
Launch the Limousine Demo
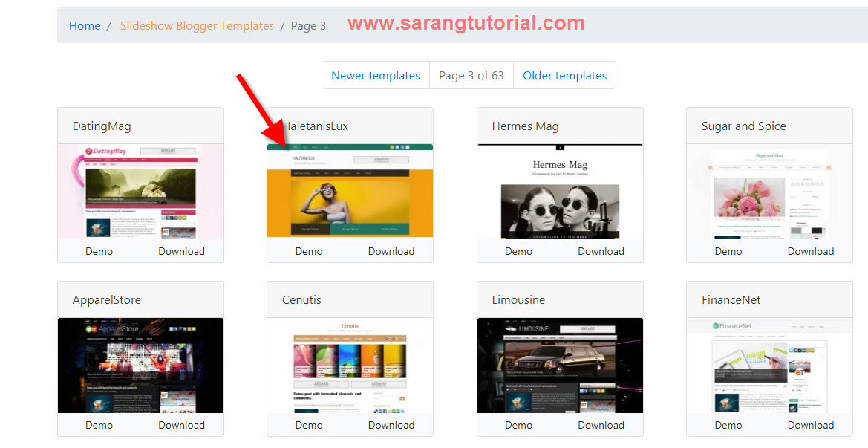click(x=519, y=425)
